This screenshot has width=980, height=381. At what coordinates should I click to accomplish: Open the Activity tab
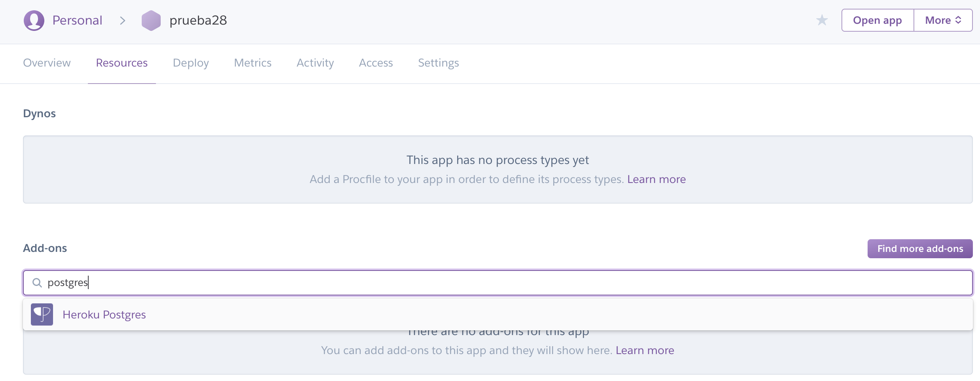(x=315, y=63)
